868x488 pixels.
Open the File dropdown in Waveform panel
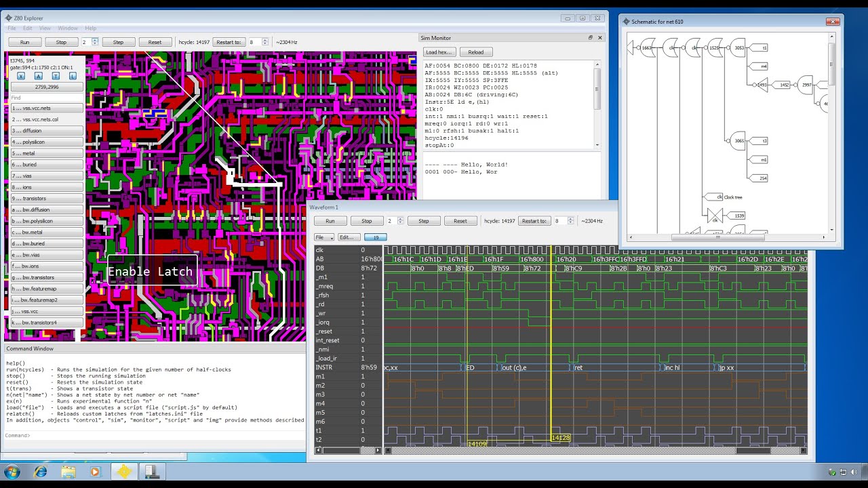pos(323,237)
